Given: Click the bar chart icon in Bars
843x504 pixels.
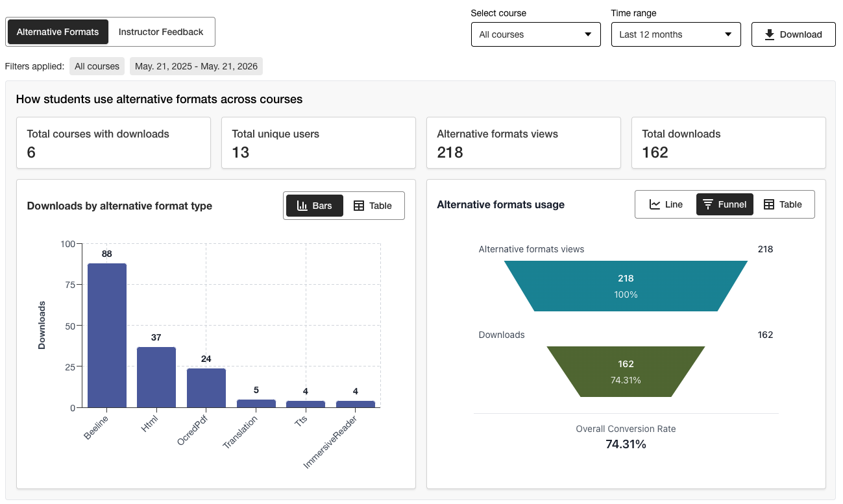Looking at the screenshot, I should click(302, 206).
